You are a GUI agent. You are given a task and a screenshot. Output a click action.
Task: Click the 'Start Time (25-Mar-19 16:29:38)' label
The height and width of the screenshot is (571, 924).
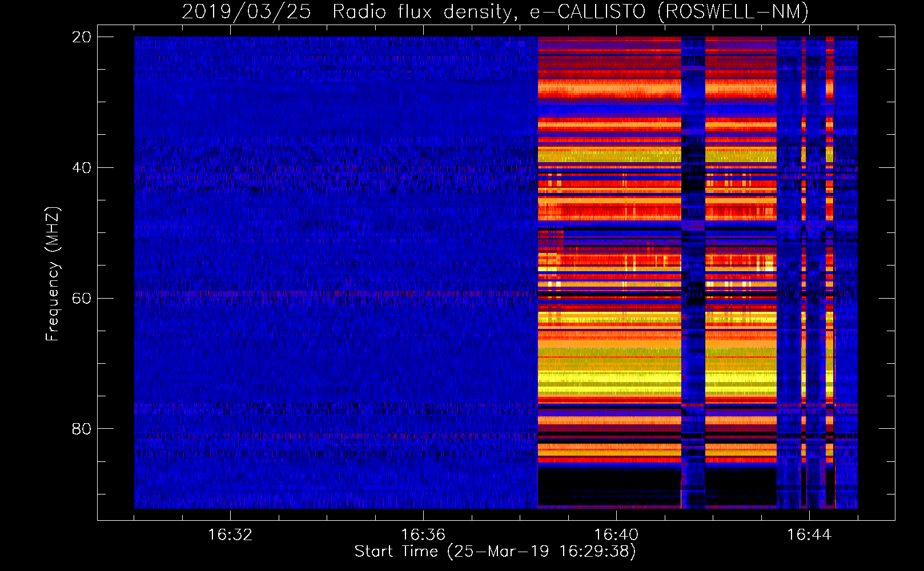point(495,552)
